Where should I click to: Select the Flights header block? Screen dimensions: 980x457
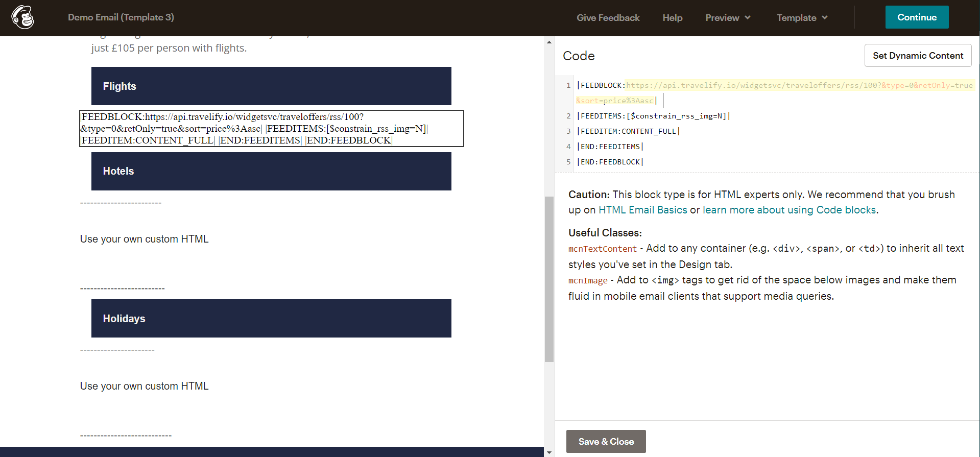coord(271,86)
